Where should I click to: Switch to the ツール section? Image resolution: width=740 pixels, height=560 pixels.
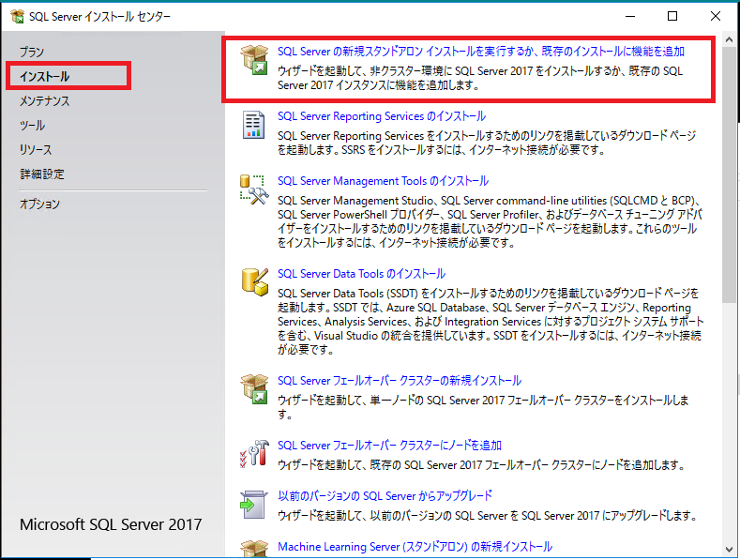[x=32, y=126]
